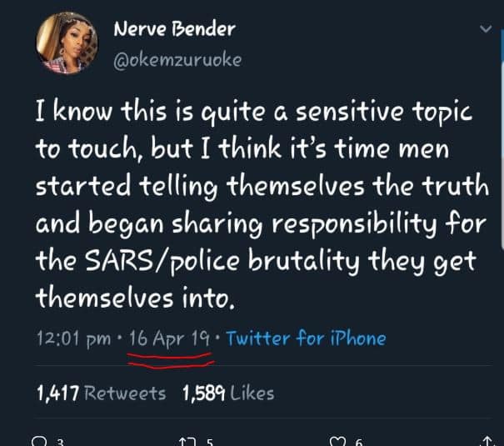Click the reply speech bubble icon

(x=37, y=442)
